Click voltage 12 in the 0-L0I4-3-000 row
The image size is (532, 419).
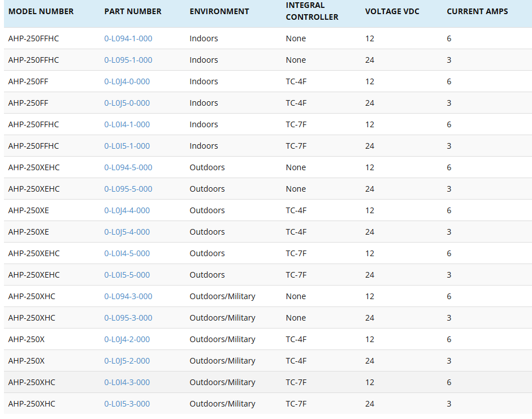pyautogui.click(x=370, y=382)
